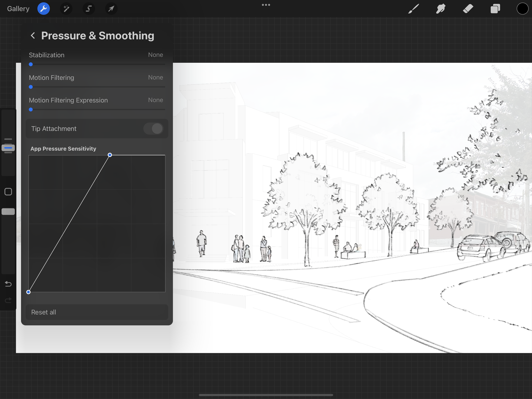Viewport: 532px width, 399px height.
Task: Open the black color picker disc
Action: [522, 9]
